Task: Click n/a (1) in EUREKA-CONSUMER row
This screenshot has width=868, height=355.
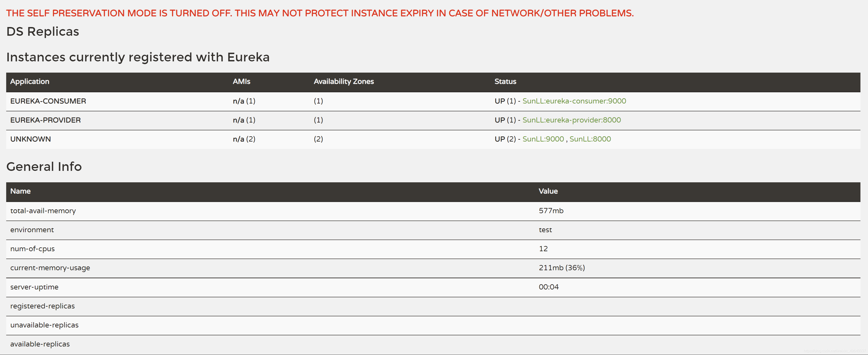Action: click(244, 101)
